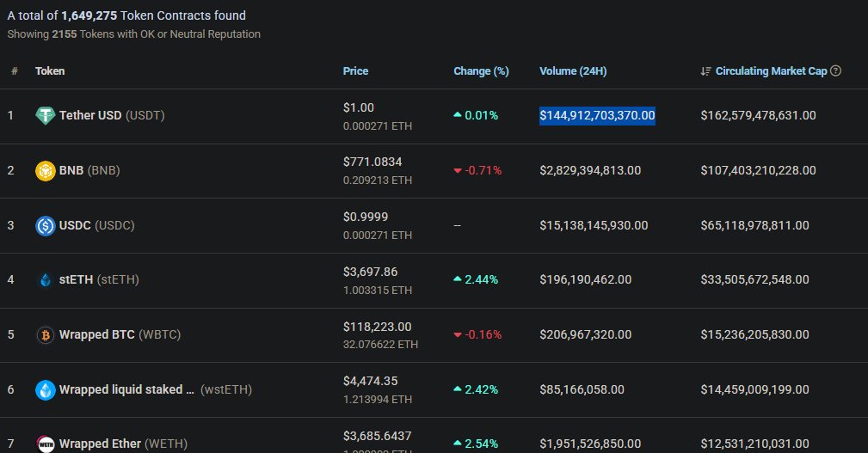868x453 pixels.
Task: Open the Wrapped Ether (WETH) token page
Action: pos(123,444)
